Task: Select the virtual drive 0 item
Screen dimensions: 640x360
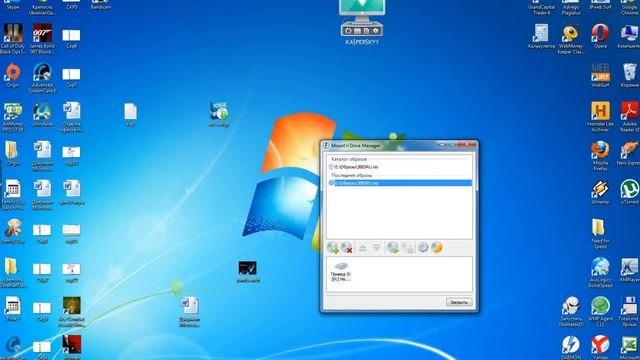Action: pos(341,272)
